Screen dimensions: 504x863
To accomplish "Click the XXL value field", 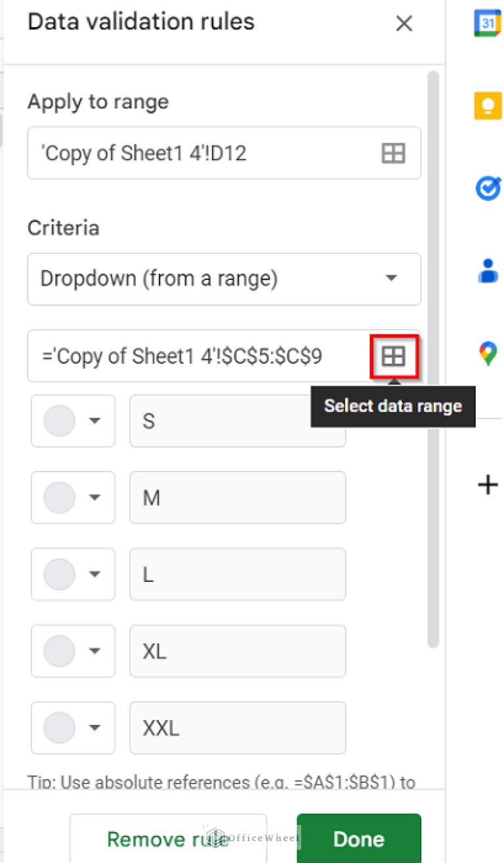I will [238, 728].
